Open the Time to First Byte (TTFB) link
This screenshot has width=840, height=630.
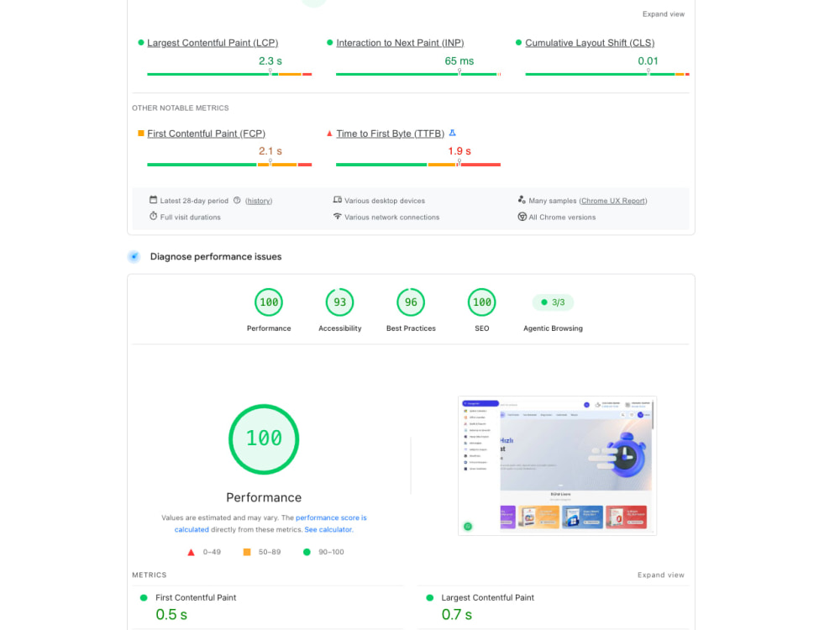390,134
